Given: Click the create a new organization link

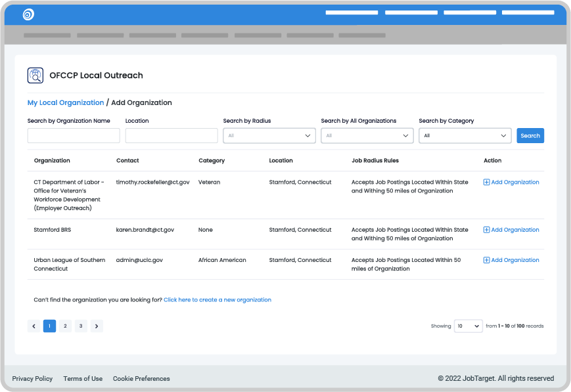Looking at the screenshot, I should pyautogui.click(x=217, y=300).
